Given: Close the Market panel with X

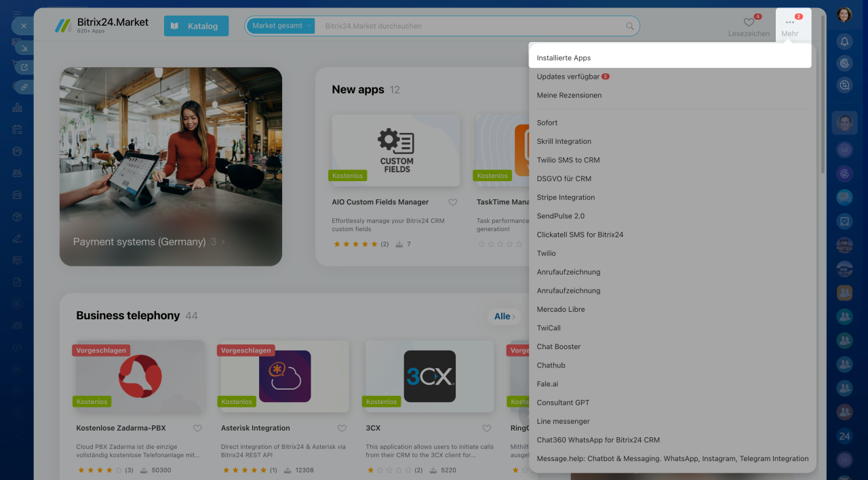Looking at the screenshot, I should pos(22,26).
